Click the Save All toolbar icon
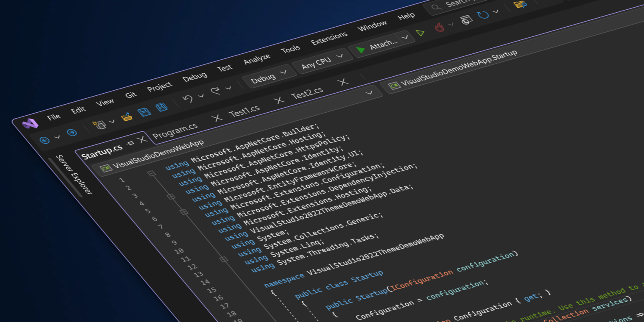 coord(161,107)
